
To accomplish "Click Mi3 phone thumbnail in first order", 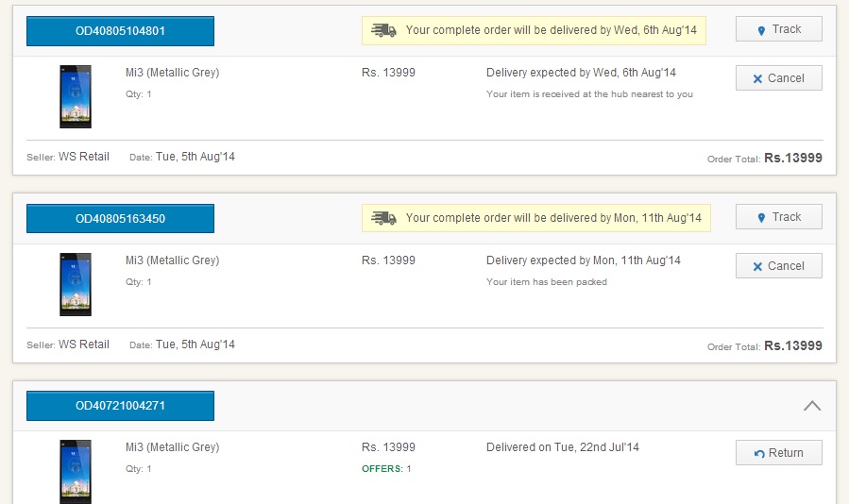I will pyautogui.click(x=76, y=96).
